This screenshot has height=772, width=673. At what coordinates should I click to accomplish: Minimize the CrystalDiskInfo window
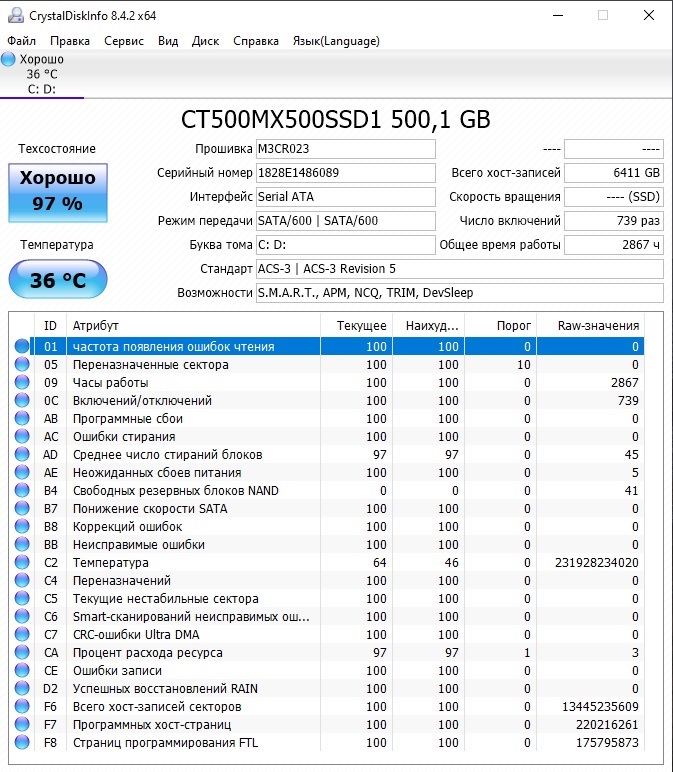tap(558, 15)
